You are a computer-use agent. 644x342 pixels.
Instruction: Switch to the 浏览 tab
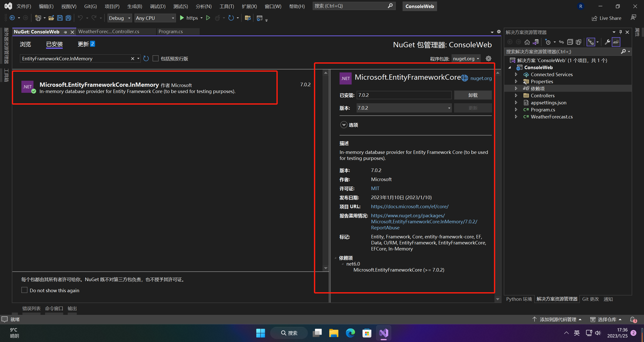coord(25,44)
